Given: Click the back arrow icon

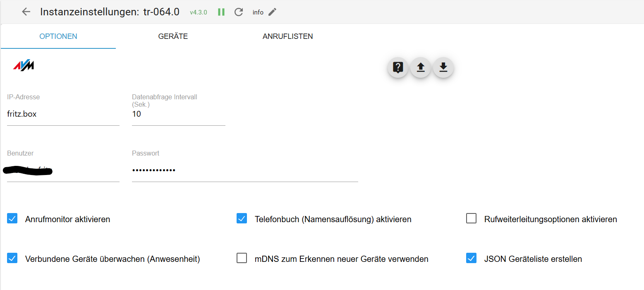Looking at the screenshot, I should click(26, 12).
